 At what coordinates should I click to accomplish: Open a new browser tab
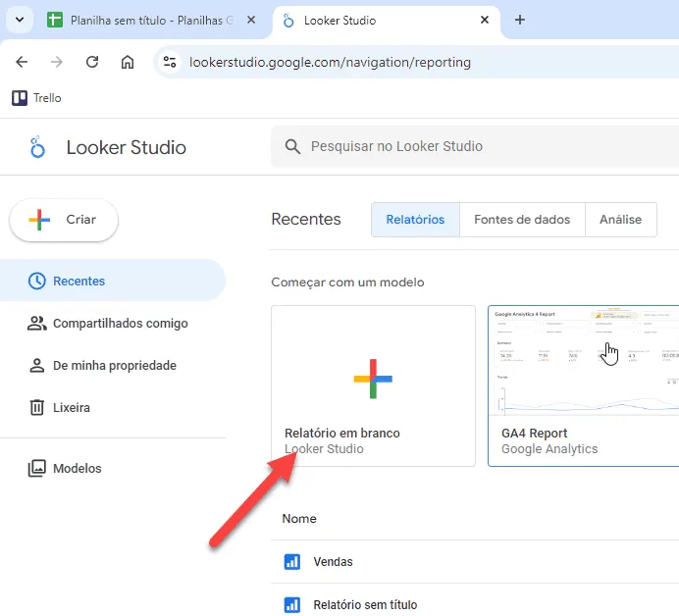click(x=520, y=20)
